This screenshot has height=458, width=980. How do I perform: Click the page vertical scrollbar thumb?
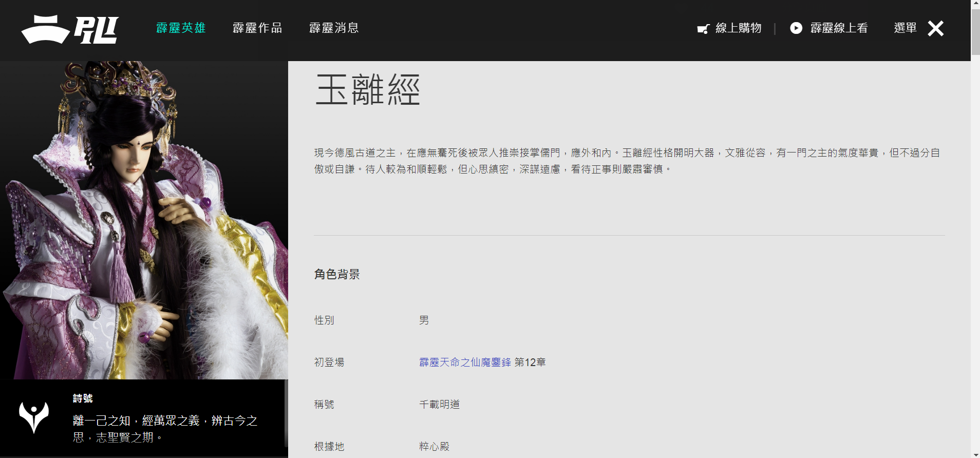tap(975, 31)
